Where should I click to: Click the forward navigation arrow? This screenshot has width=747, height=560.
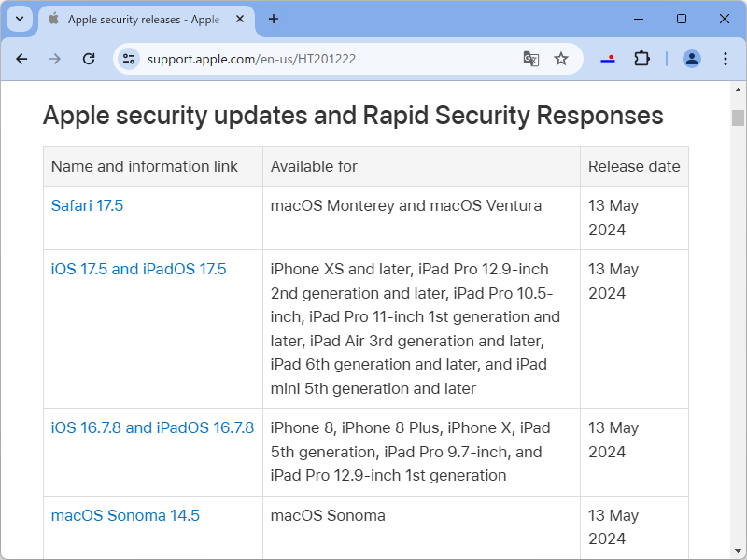[x=55, y=58]
